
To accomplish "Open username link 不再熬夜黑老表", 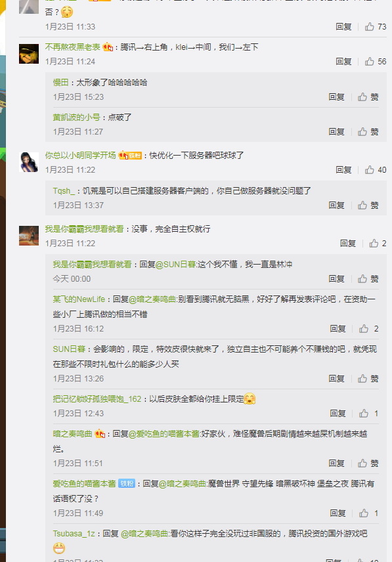I will pyautogui.click(x=73, y=47).
